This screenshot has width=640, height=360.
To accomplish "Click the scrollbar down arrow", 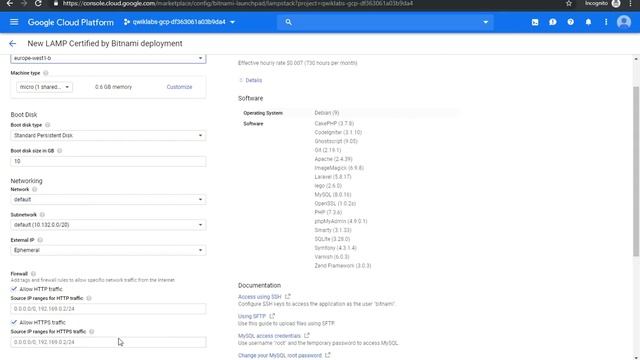I will pos(636,358).
